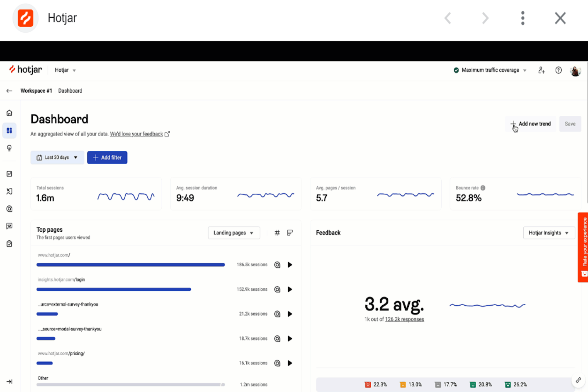Screen dimensions: 588x392
Task: View heatmap for insights.hotjar.com/login row
Action: 277,289
